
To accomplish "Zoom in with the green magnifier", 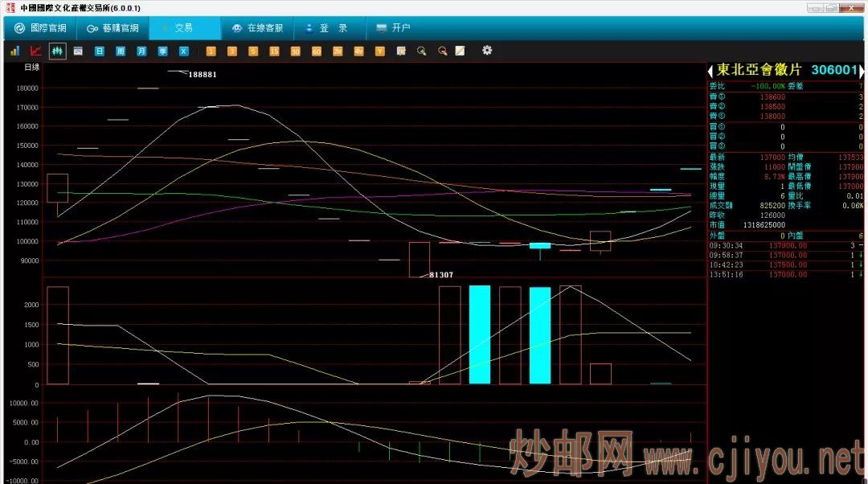I will pos(422,51).
